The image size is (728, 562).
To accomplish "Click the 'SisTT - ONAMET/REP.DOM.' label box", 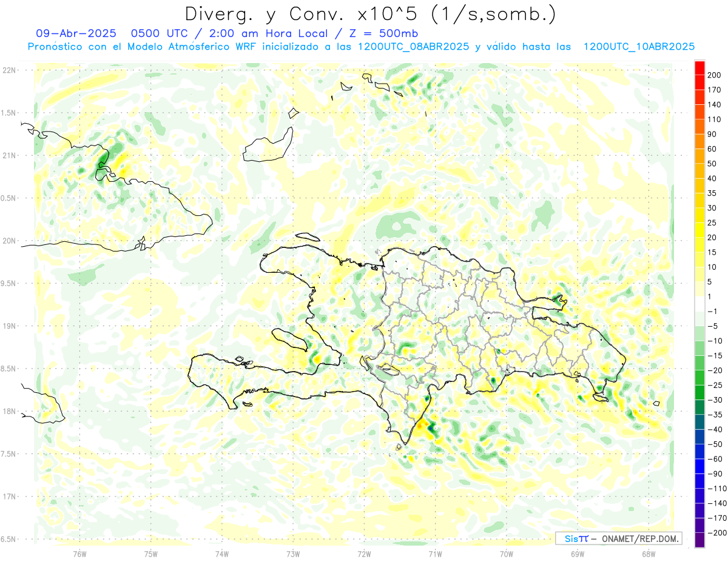I will tap(618, 538).
